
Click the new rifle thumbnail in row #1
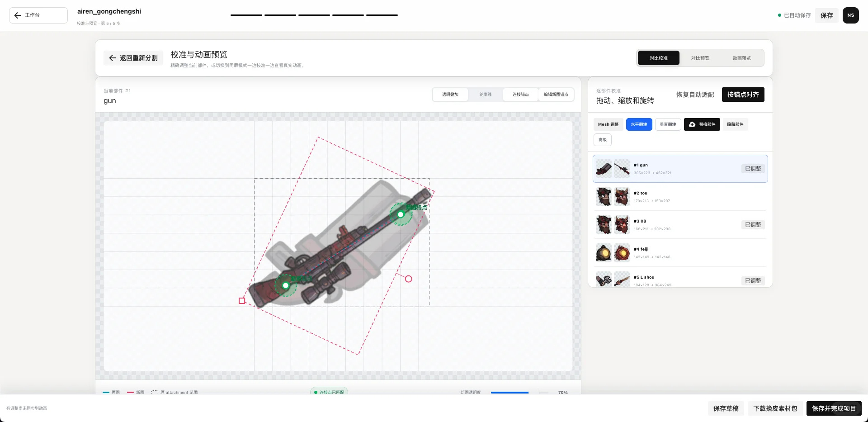click(x=622, y=169)
